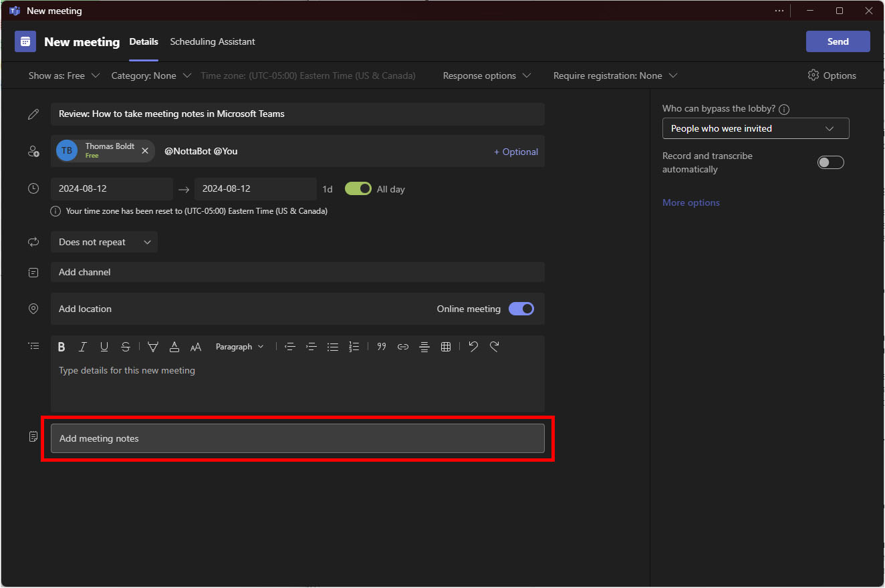
Task: Increase indent in the details editor
Action: pyautogui.click(x=311, y=347)
